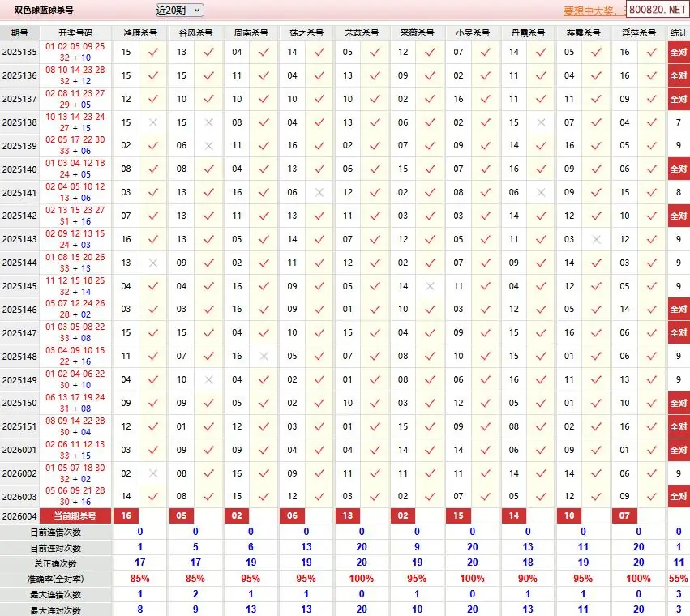Click the red checkmark for 鸿雁杀号 in row 2025135
690x616 pixels.
coord(152,52)
